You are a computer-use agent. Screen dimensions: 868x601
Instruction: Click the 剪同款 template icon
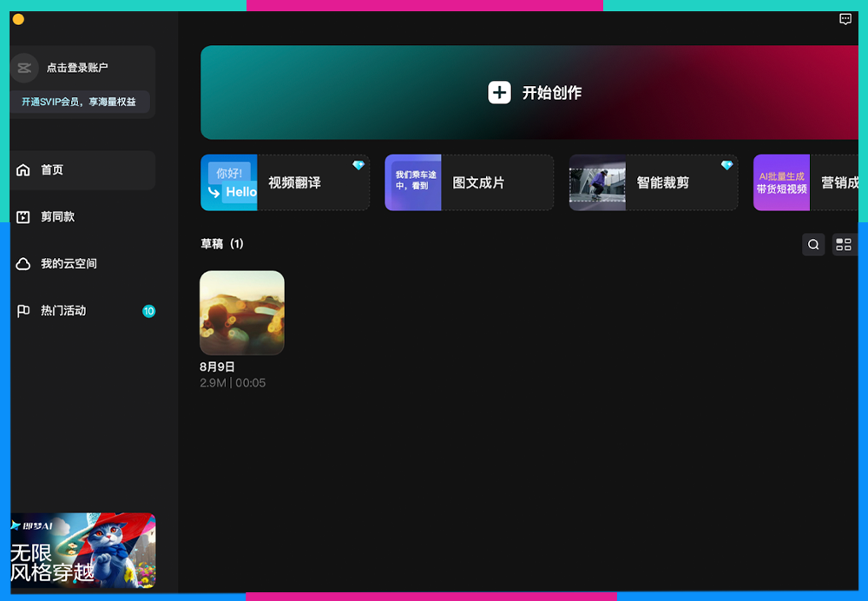coord(23,217)
